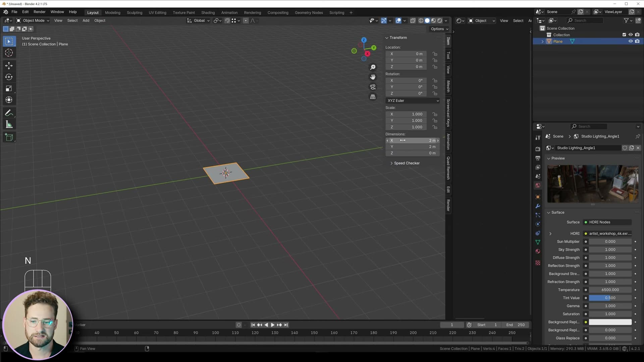Open the Screencast Keys sidebar tab
This screenshot has height=362, width=644.
(448, 113)
